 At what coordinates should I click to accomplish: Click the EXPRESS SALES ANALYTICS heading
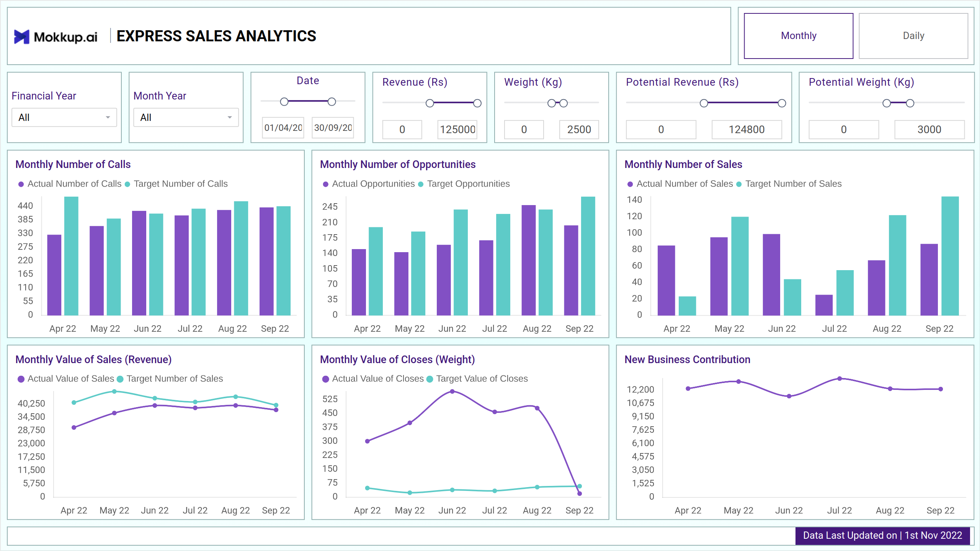click(216, 36)
